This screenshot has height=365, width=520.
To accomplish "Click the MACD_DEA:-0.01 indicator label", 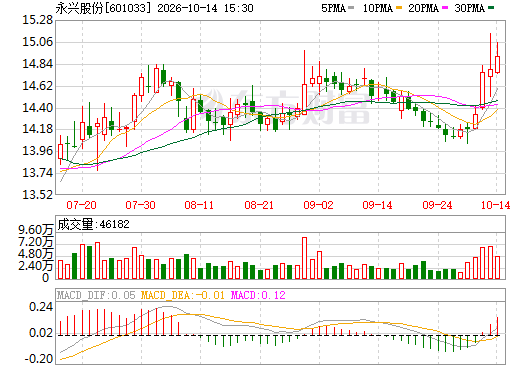I will point(183,295).
